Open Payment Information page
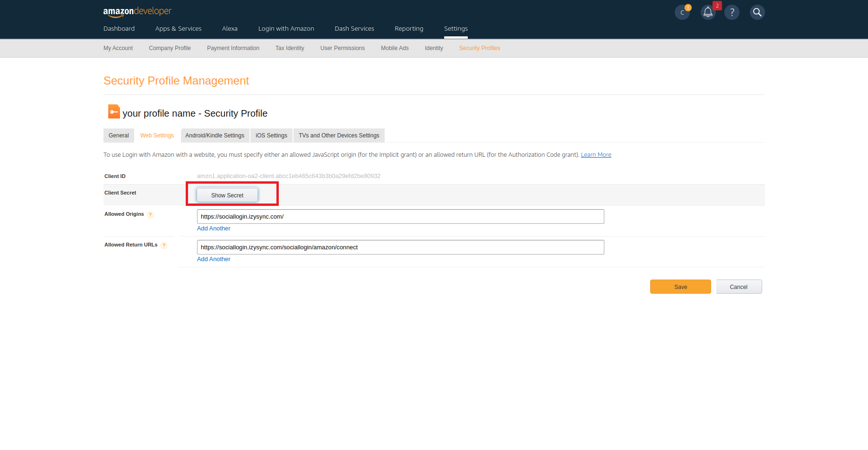 tap(233, 48)
